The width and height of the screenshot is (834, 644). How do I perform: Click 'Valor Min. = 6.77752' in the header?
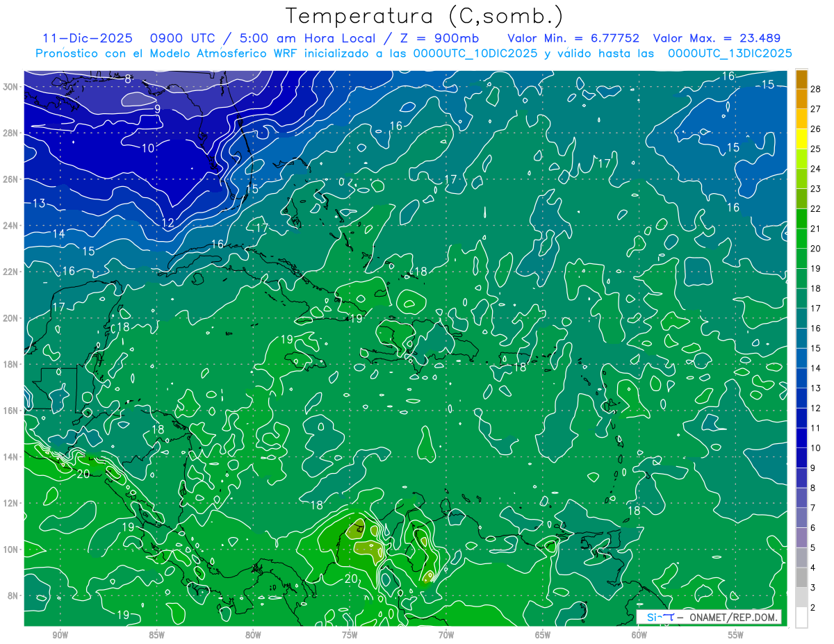coord(573,38)
